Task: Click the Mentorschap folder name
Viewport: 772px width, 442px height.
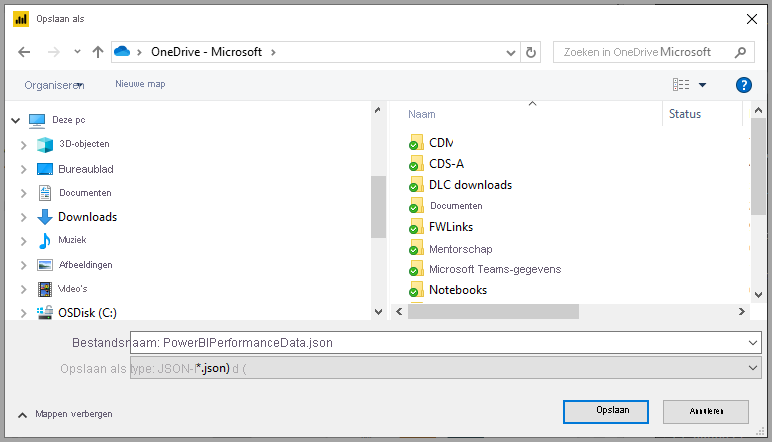Action: [x=460, y=249]
